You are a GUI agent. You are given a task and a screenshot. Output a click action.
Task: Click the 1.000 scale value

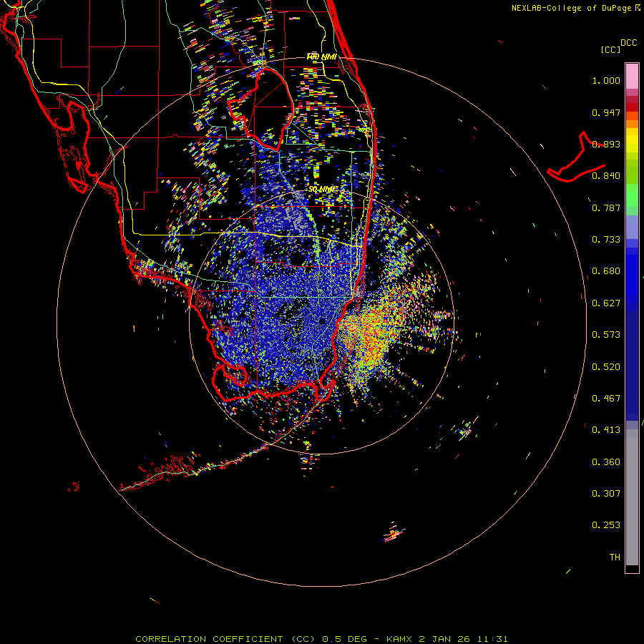pos(606,80)
